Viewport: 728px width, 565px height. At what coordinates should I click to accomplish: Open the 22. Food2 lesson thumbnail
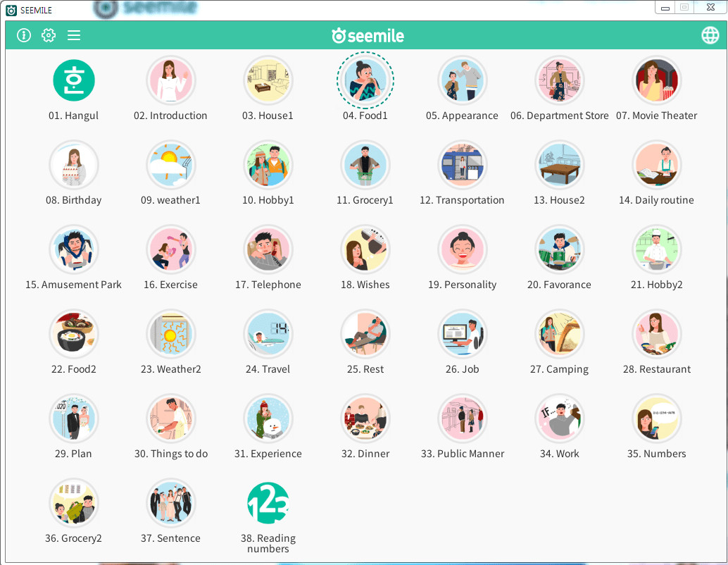(74, 334)
